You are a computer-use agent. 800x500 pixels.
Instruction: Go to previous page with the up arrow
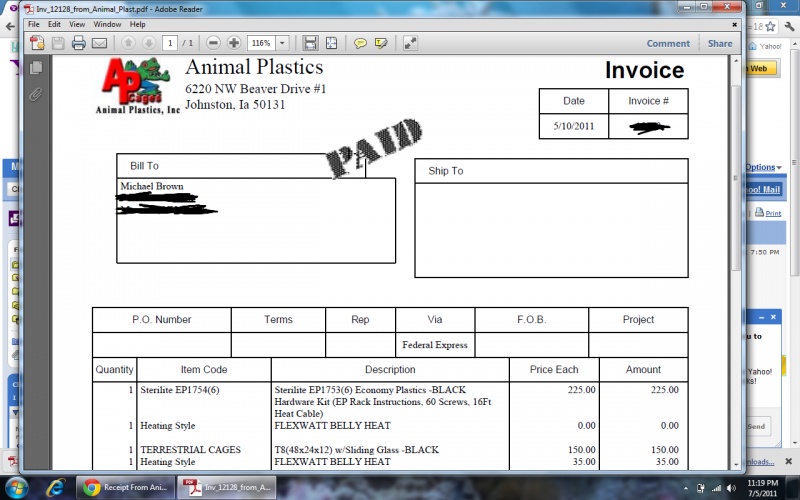128,43
